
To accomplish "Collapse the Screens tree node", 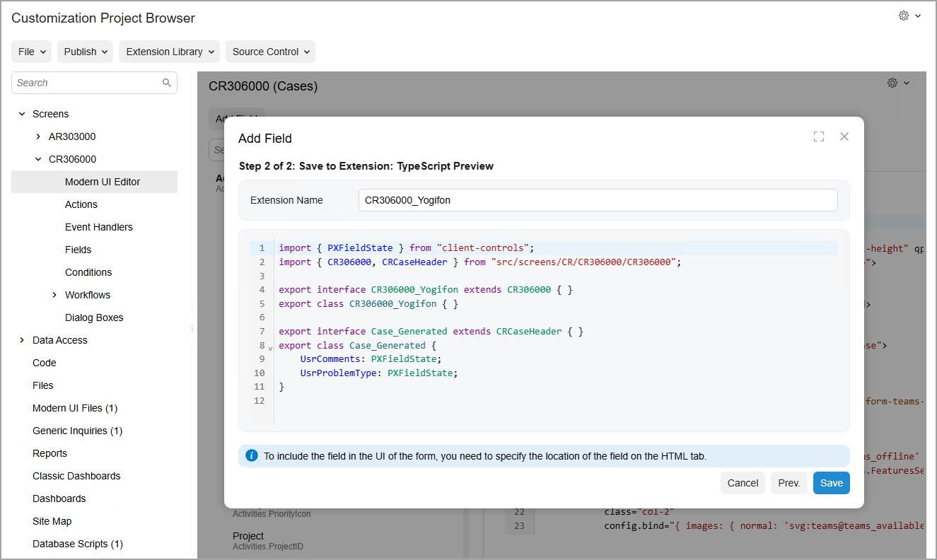I will [x=22, y=114].
